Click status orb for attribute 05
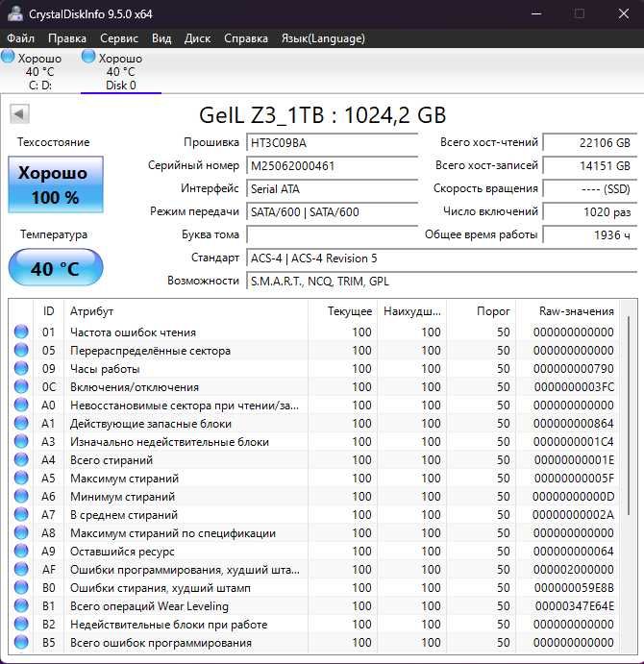The height and width of the screenshot is (664, 644). pos(21,350)
